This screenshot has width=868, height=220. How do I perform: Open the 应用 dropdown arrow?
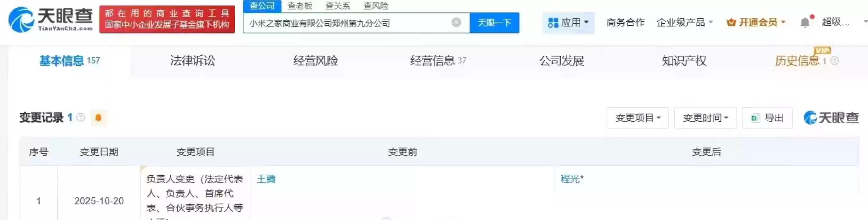pos(586,22)
